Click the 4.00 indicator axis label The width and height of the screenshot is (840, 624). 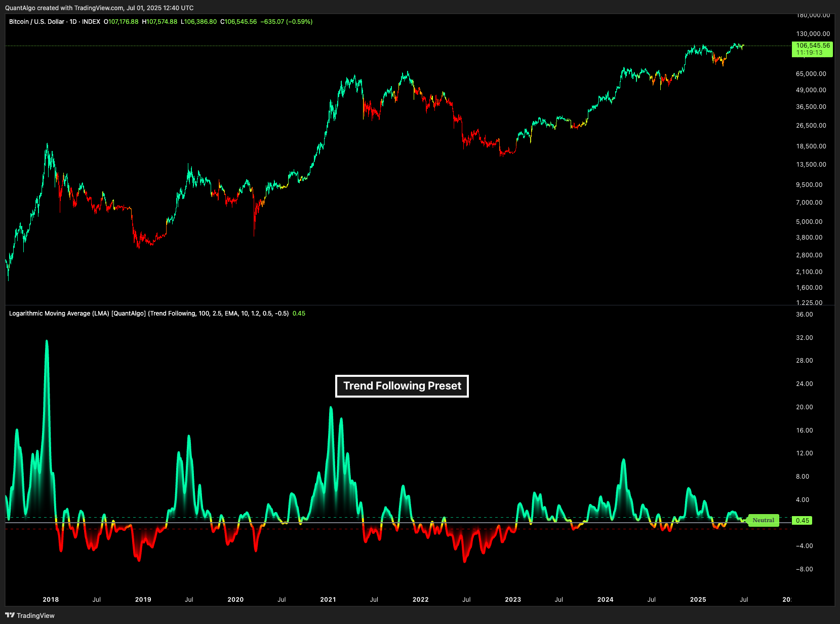[x=803, y=500]
